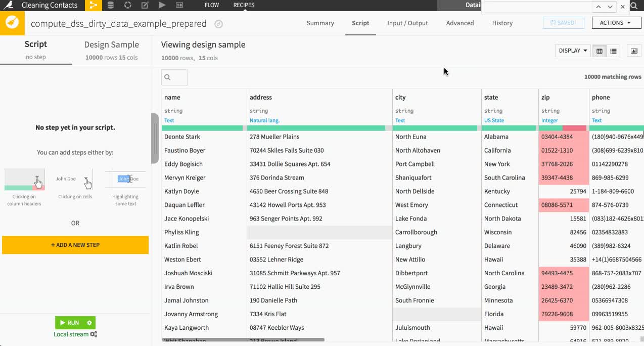
Task: Close the find bar
Action: coord(623,7)
